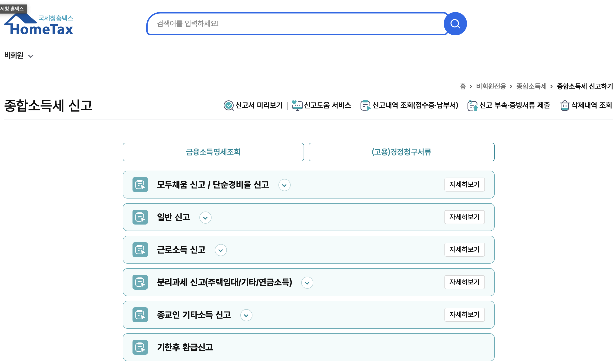This screenshot has height=364, width=616.
Task: Click 자세히보기 for 일반 신고
Action: click(x=464, y=217)
